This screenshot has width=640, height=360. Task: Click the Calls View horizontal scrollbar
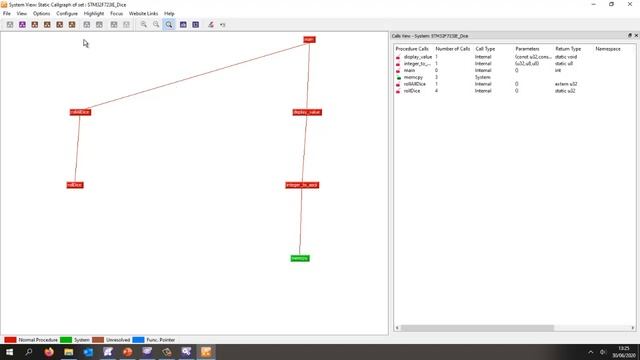point(477,328)
